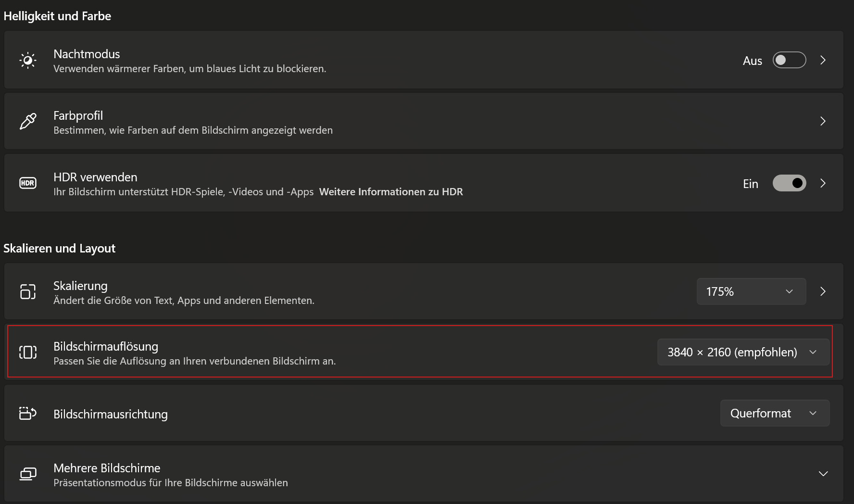Screen dimensions: 854x504
Task: Click the Mehrere Bildschirme row title
Action: 107,468
